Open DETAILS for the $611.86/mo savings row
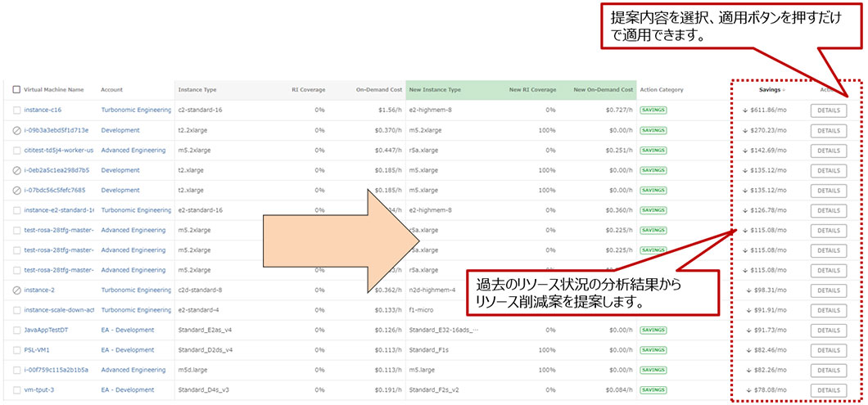 point(828,110)
